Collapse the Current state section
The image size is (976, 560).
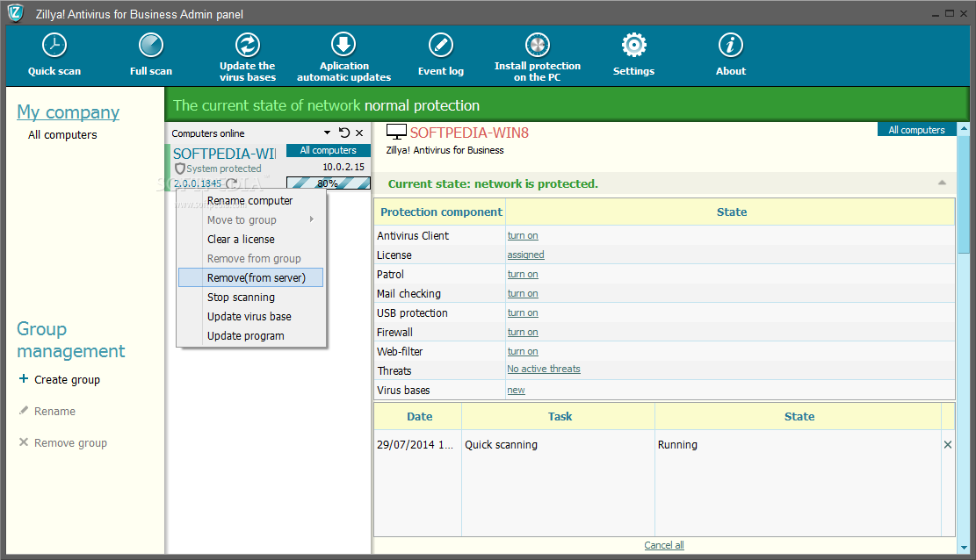[x=942, y=183]
